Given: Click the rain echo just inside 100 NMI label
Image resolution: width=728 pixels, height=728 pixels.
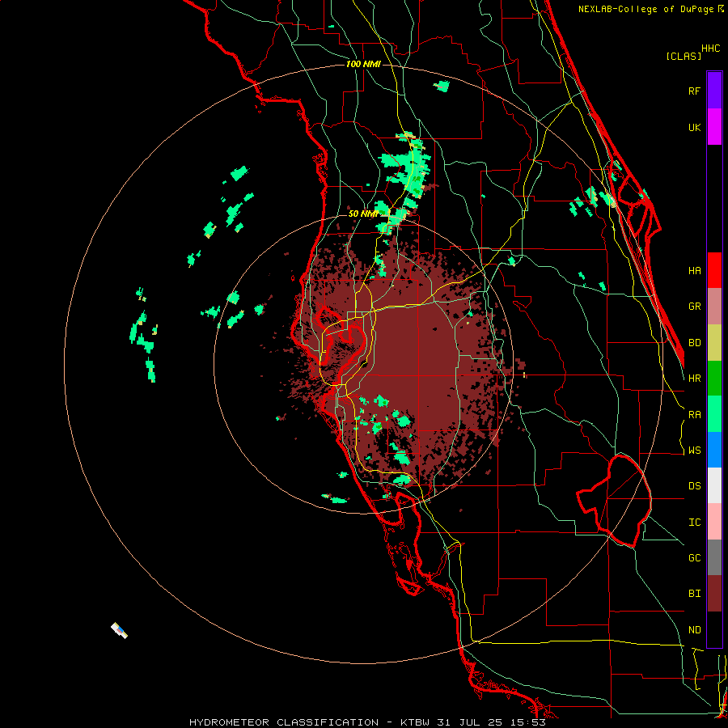Looking at the screenshot, I should [x=442, y=86].
